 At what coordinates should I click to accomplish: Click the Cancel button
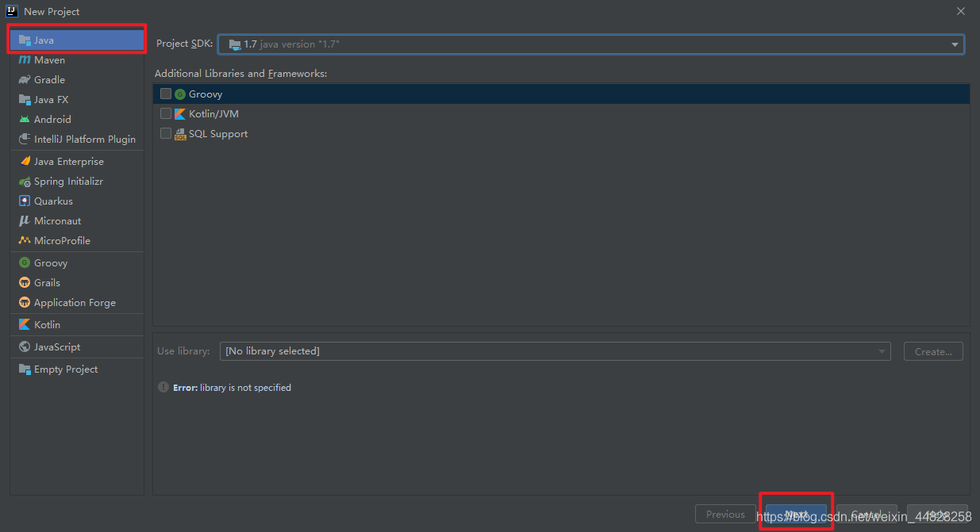pyautogui.click(x=867, y=514)
